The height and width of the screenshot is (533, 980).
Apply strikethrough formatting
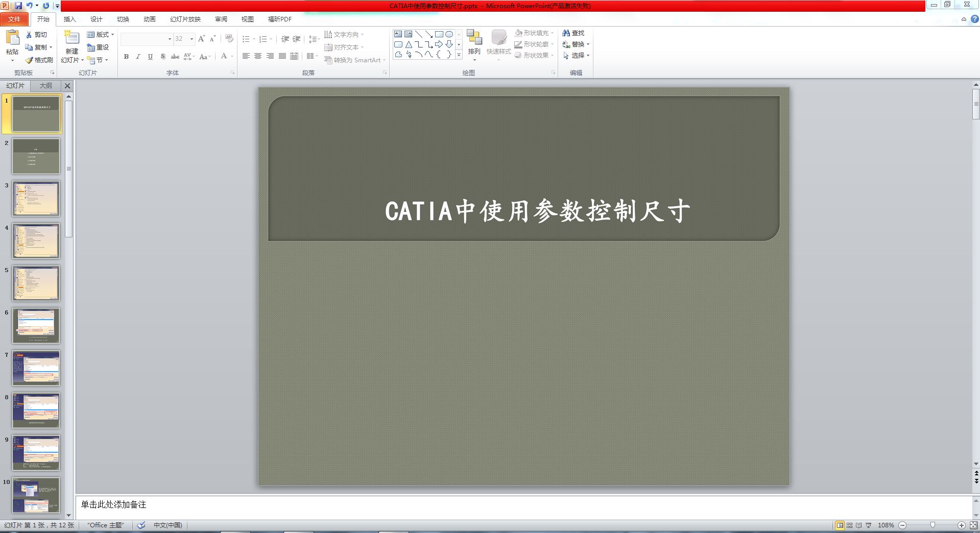click(175, 57)
